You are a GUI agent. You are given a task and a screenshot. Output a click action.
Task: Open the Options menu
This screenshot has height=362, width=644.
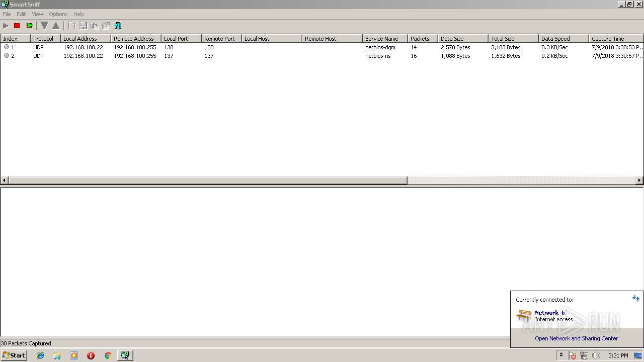point(58,14)
